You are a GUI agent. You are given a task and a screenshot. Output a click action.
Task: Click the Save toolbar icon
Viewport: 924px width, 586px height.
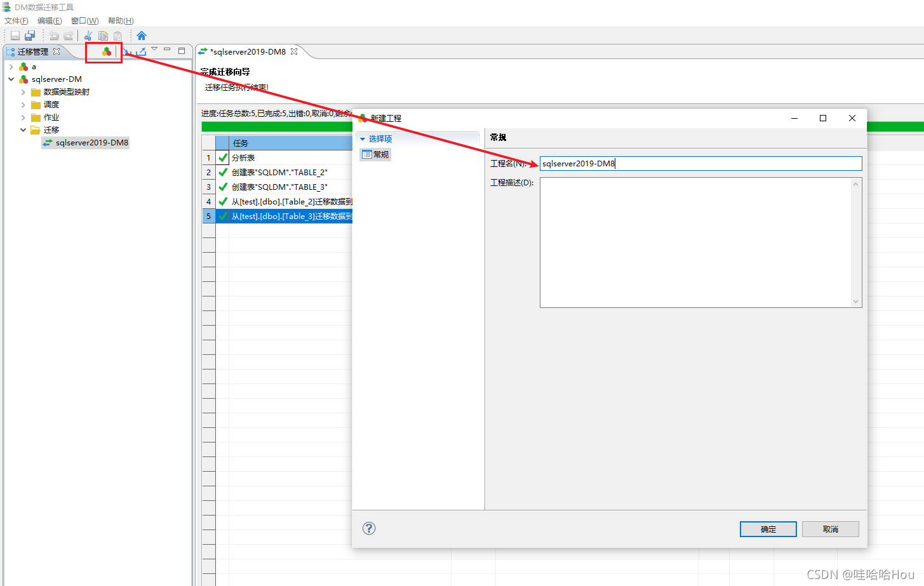[15, 36]
